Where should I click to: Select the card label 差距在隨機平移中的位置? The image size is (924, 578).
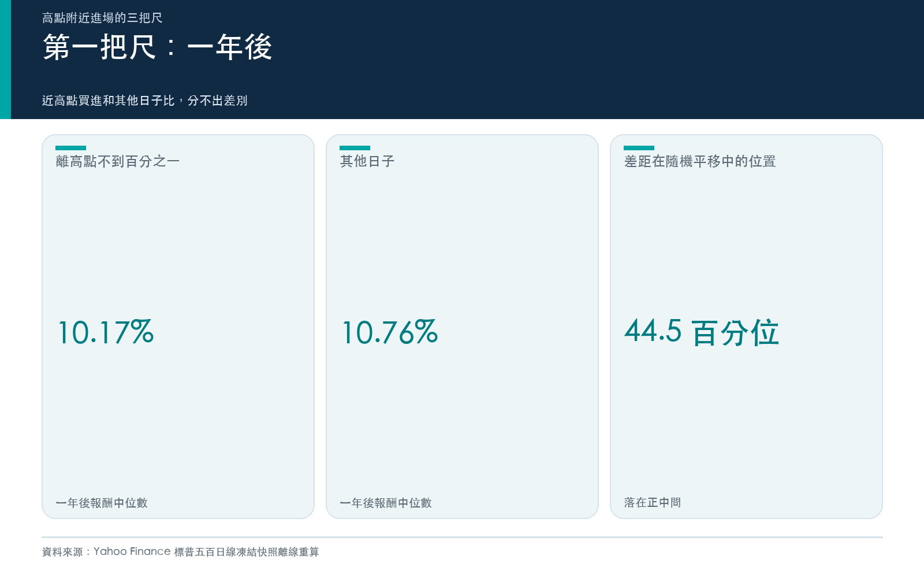(x=700, y=161)
